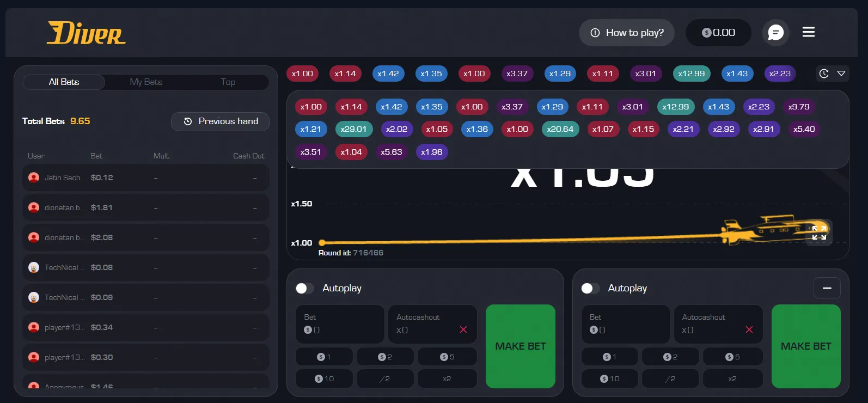Click the x29.01 multiplier badge
Image resolution: width=868 pixels, height=403 pixels.
point(353,129)
